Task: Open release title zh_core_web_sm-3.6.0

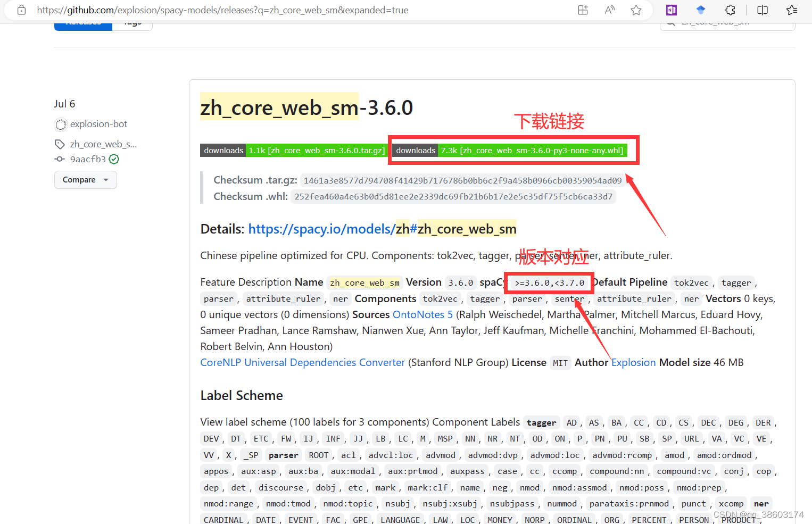Action: (x=306, y=107)
